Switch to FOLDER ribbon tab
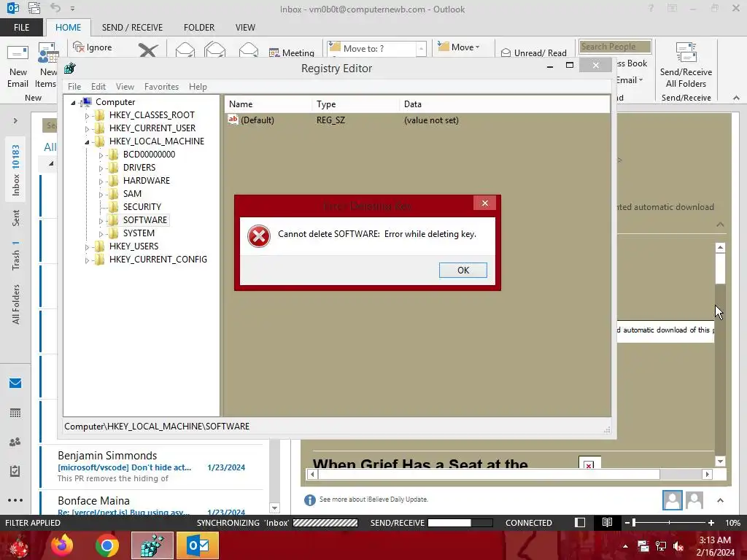 click(x=199, y=28)
